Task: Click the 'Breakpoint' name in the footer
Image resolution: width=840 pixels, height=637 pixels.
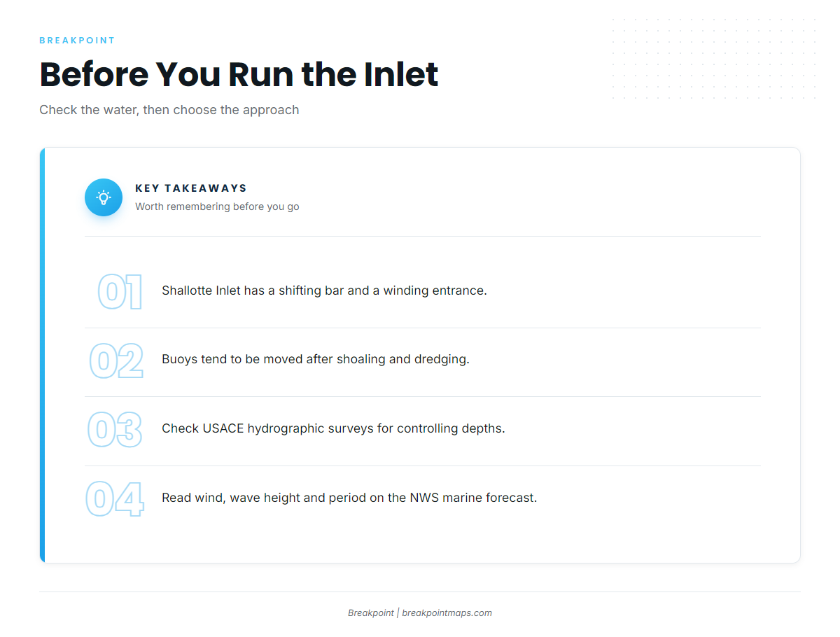Action: click(x=371, y=612)
